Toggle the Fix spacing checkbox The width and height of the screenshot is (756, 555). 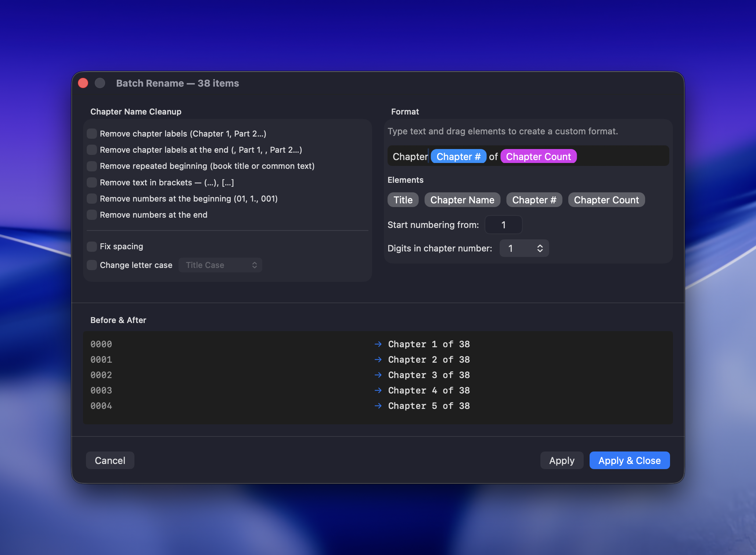pos(92,246)
